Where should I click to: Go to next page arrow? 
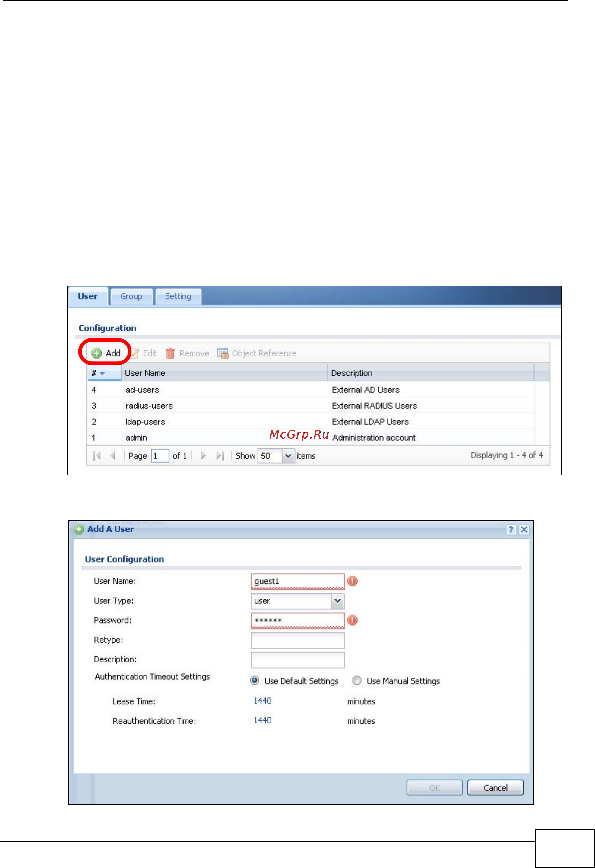point(203,455)
